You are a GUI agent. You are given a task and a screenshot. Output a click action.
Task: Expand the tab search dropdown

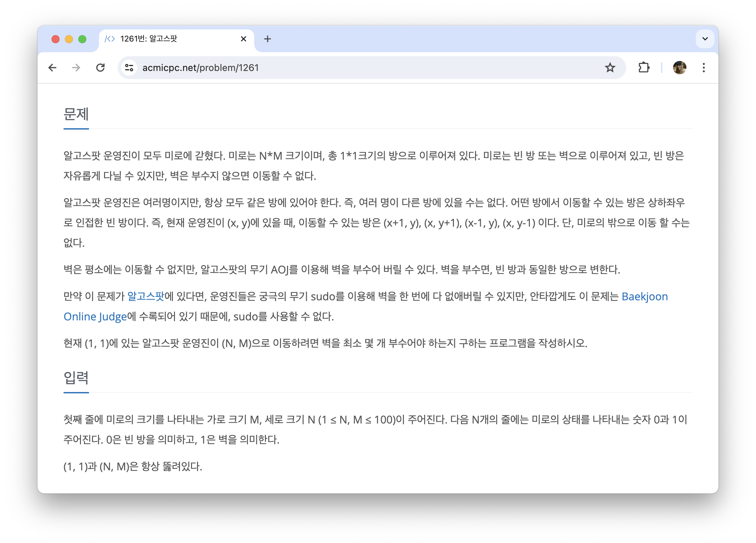tap(705, 39)
